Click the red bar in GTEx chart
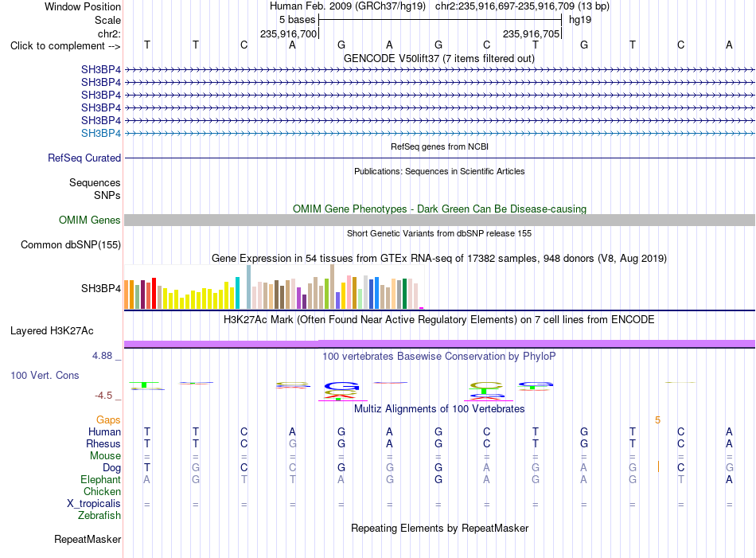The height and width of the screenshot is (558, 756). [154, 293]
